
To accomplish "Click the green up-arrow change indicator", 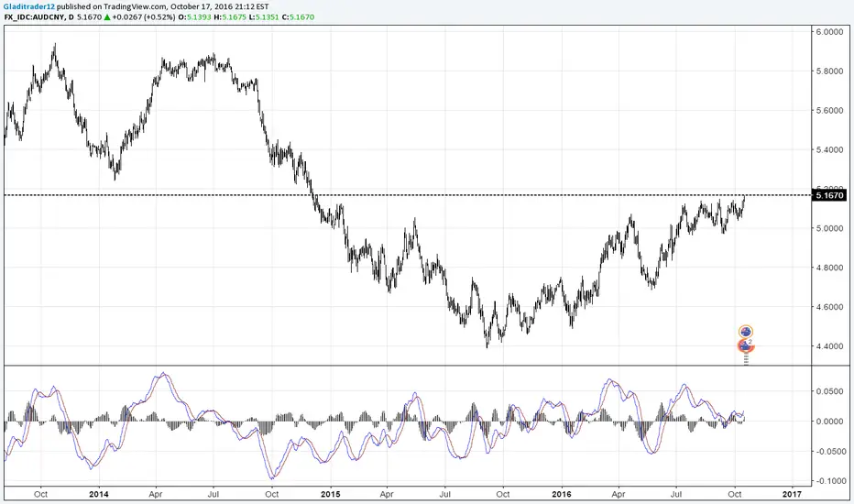I will (x=107, y=16).
